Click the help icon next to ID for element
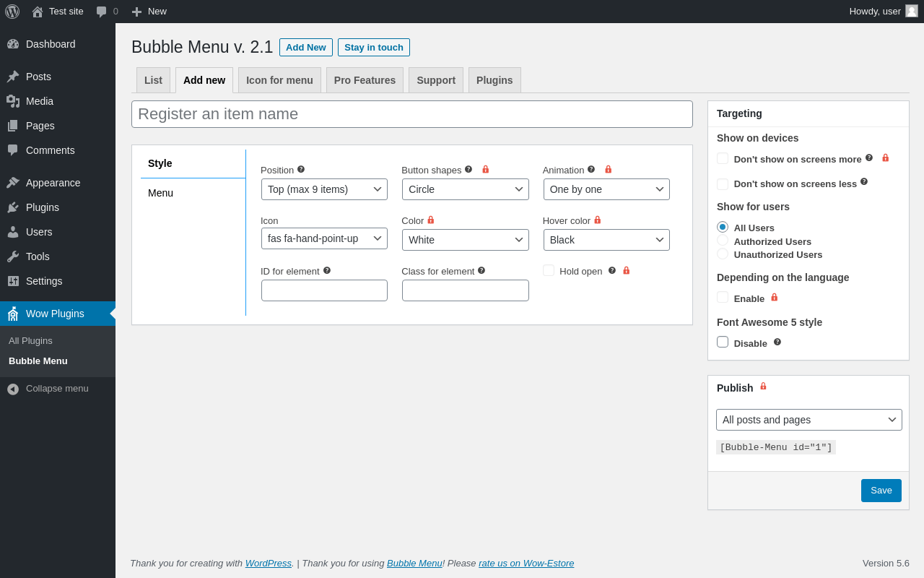The height and width of the screenshot is (578, 924). 327,270
